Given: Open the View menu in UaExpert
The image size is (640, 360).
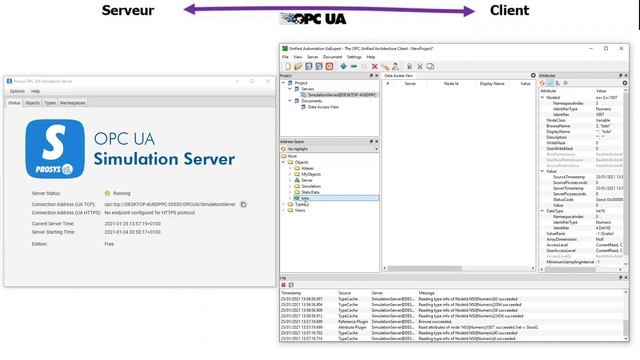Looking at the screenshot, I should click(298, 57).
